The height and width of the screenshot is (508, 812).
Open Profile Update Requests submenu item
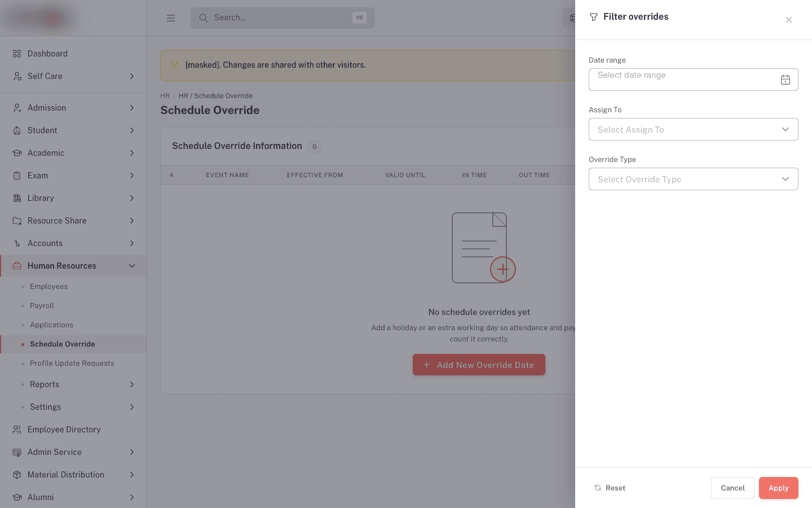(x=73, y=364)
